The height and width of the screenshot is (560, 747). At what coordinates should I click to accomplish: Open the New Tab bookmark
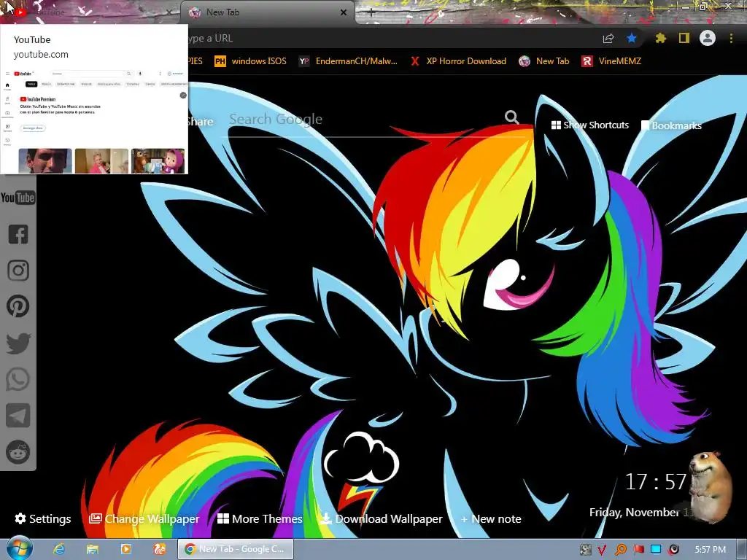pyautogui.click(x=544, y=61)
